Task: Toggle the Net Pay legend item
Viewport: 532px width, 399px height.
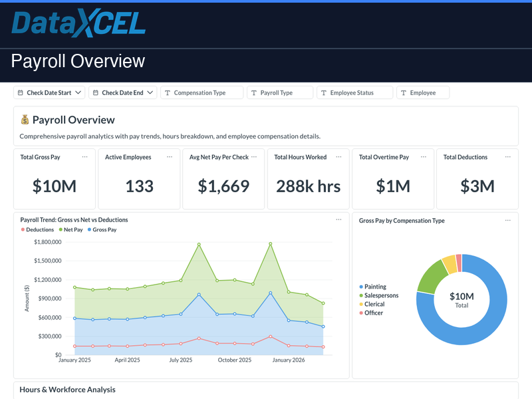Action: 72,229
